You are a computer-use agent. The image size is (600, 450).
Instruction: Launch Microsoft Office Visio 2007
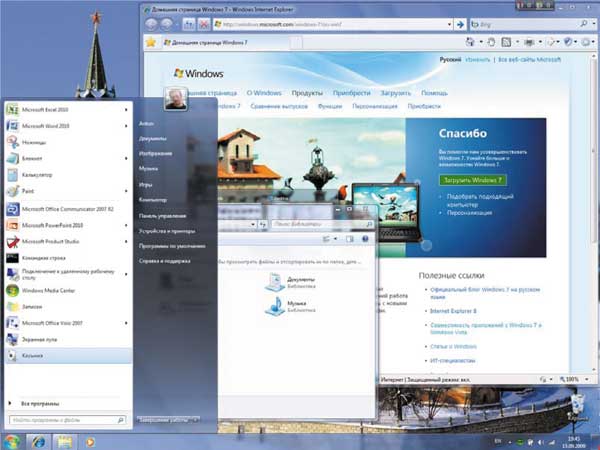[x=67, y=323]
